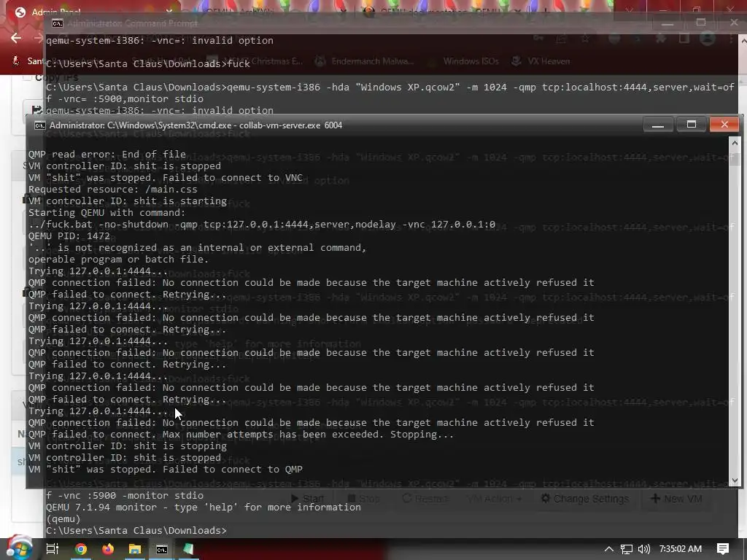Switch to the Admin Panel Chrome tab
This screenshot has width=747, height=560.
(55, 12)
